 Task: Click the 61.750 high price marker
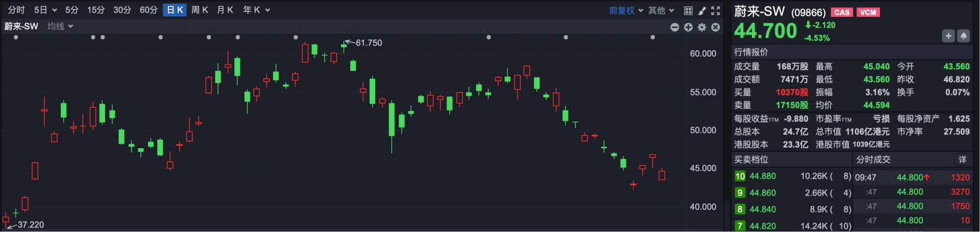point(369,43)
